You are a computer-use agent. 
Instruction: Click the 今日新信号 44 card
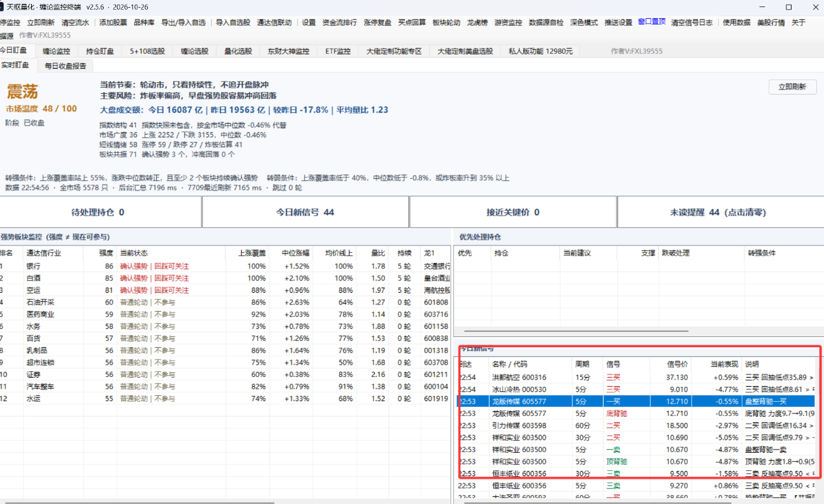[305, 212]
